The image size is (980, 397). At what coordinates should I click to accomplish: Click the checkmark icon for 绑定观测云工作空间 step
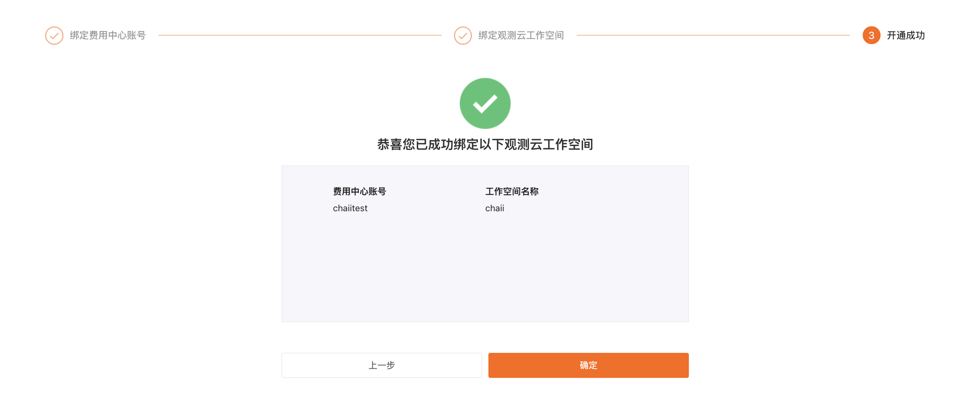463,35
